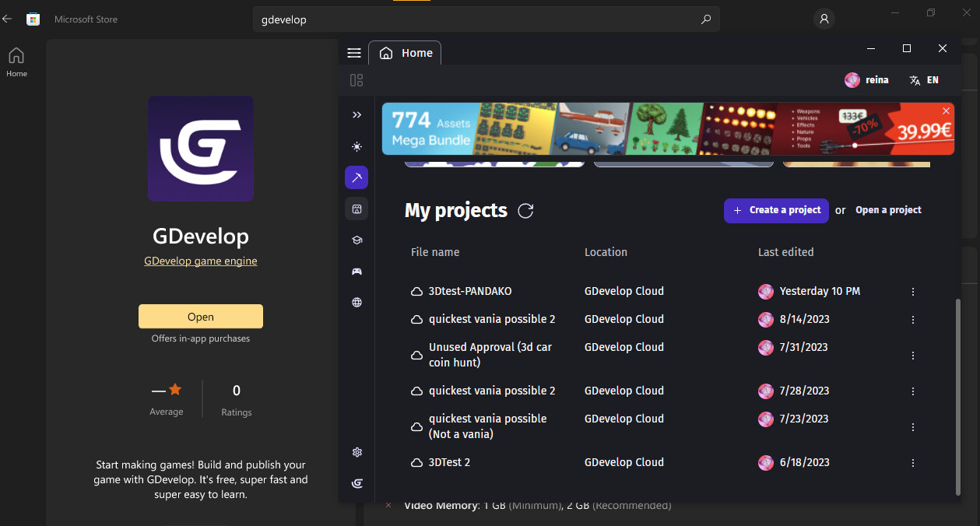Viewport: 980px width, 526px height.
Task: Open the Get Started sun icon in the sidebar
Action: (357, 146)
